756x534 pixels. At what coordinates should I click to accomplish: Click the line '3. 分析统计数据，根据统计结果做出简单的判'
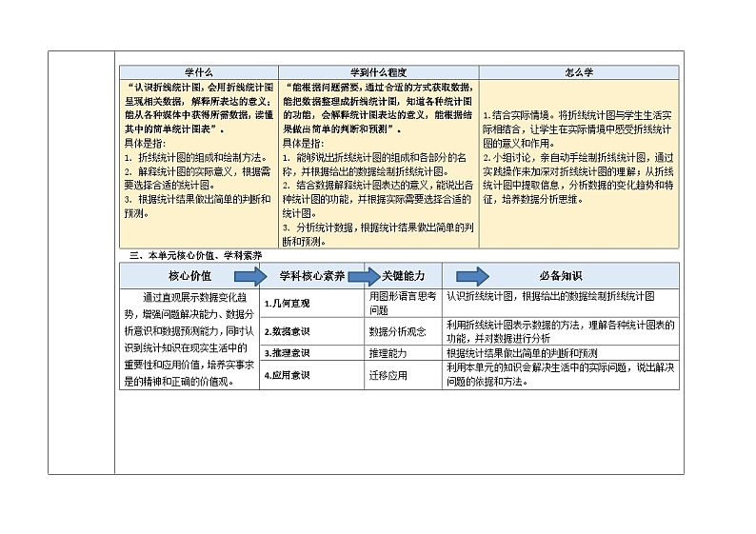click(378, 227)
